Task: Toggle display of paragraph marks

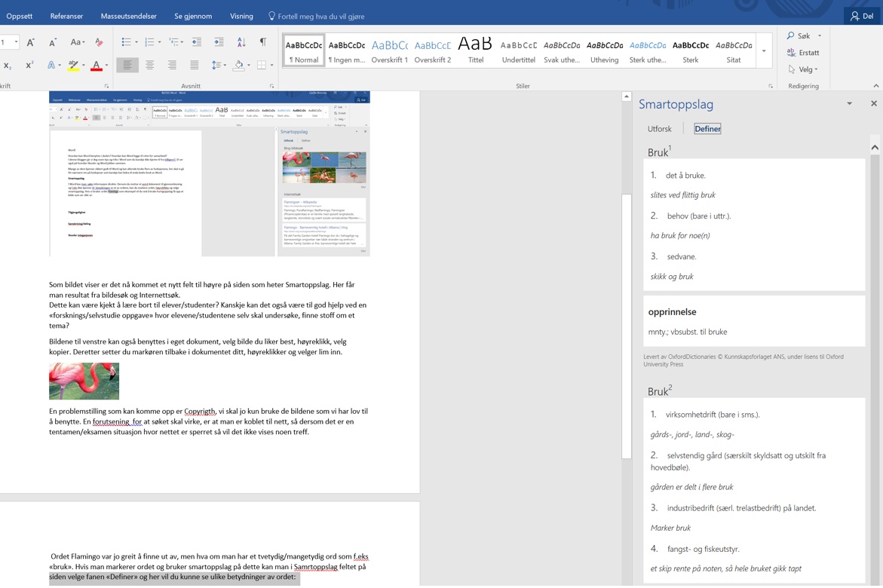Action: click(x=262, y=41)
